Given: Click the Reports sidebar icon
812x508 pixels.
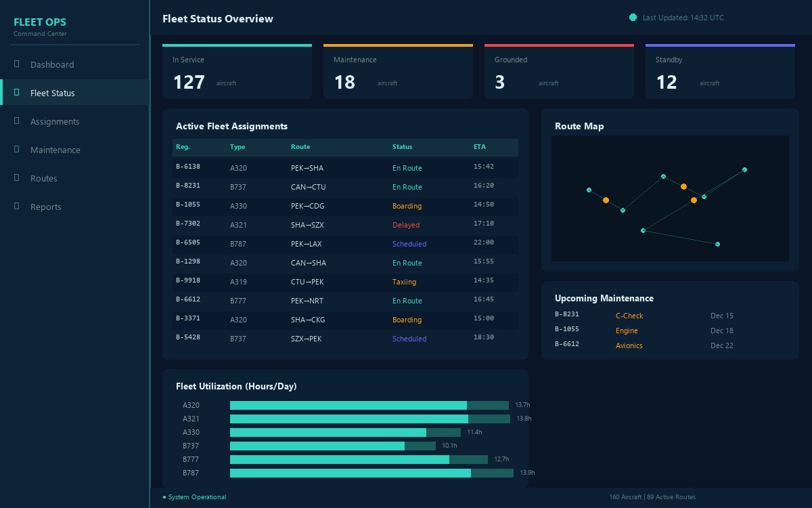Looking at the screenshot, I should click(x=16, y=207).
